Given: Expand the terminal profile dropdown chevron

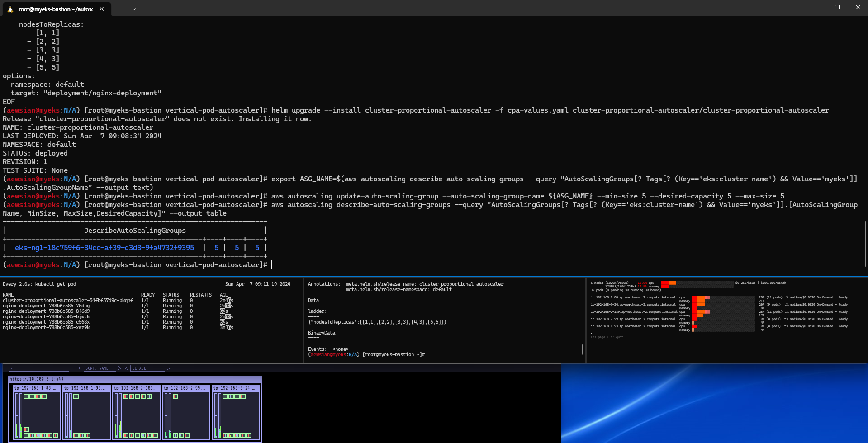Looking at the screenshot, I should (134, 9).
